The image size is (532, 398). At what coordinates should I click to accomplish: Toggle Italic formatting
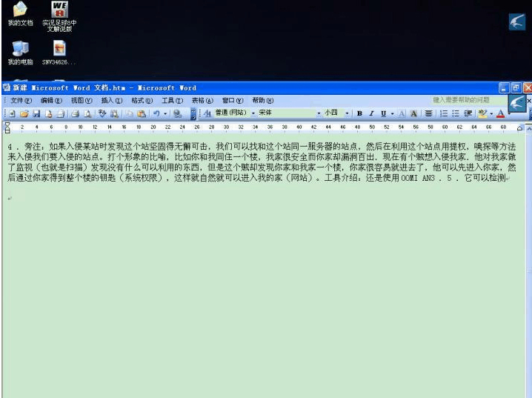[x=371, y=113]
